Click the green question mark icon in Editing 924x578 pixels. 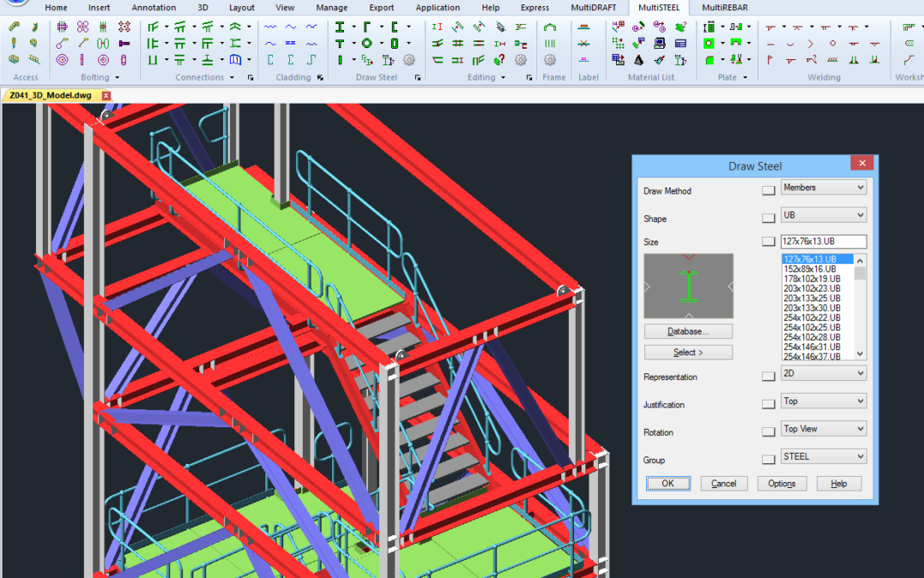click(x=500, y=60)
